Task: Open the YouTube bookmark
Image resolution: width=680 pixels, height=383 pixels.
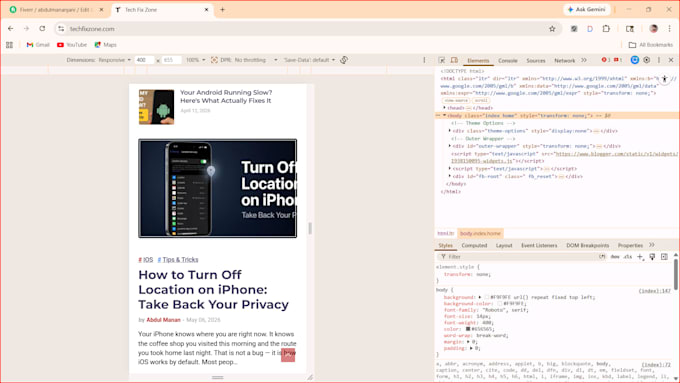Action: click(72, 45)
